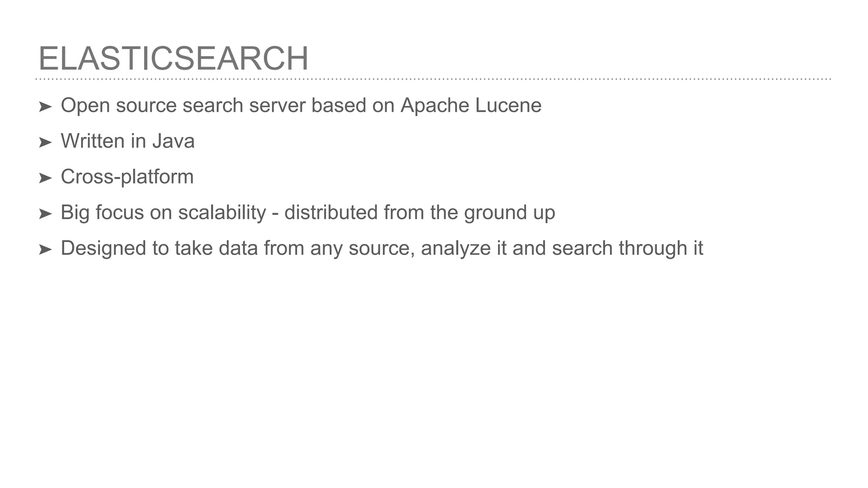
Task: Click the arrow bullet before Open source
Action: tap(45, 107)
